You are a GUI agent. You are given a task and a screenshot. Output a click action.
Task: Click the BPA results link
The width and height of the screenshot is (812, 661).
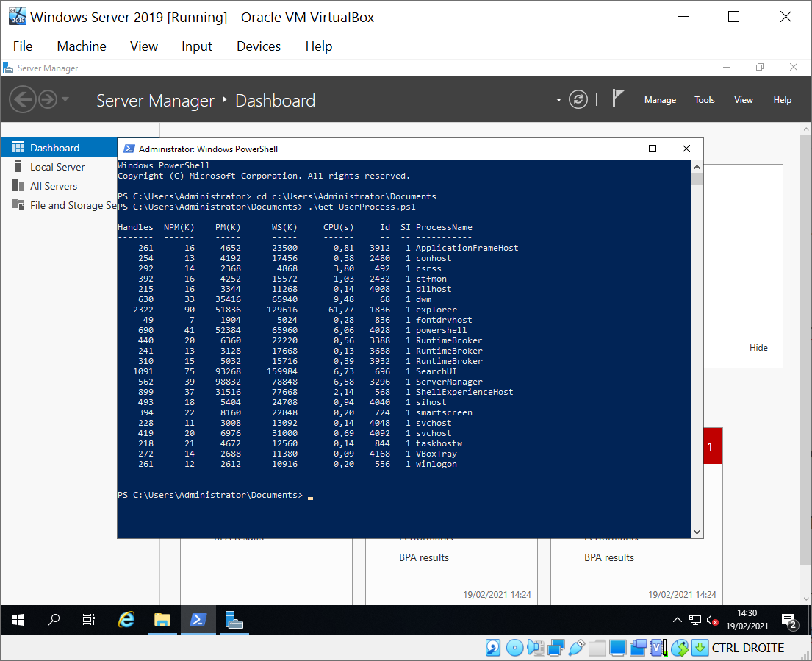424,557
